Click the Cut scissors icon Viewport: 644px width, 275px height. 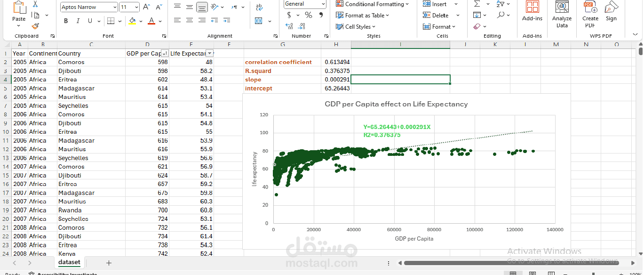pos(35,4)
